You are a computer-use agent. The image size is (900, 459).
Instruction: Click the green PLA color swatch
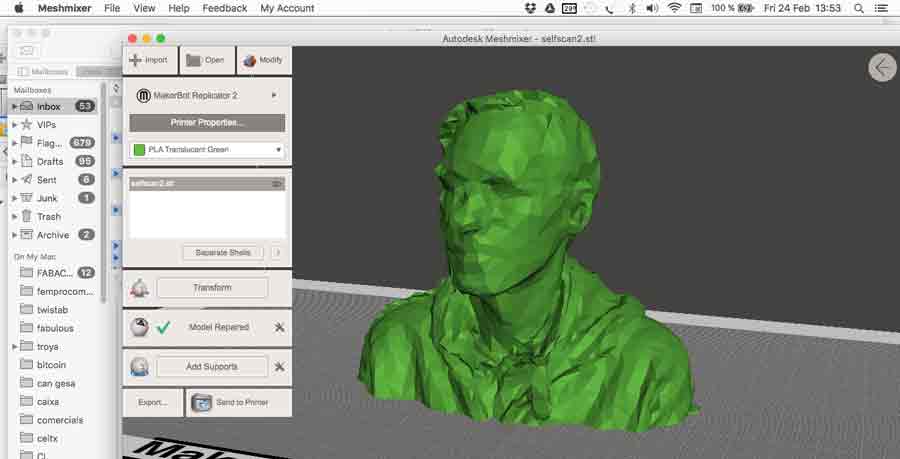pyautogui.click(x=140, y=150)
